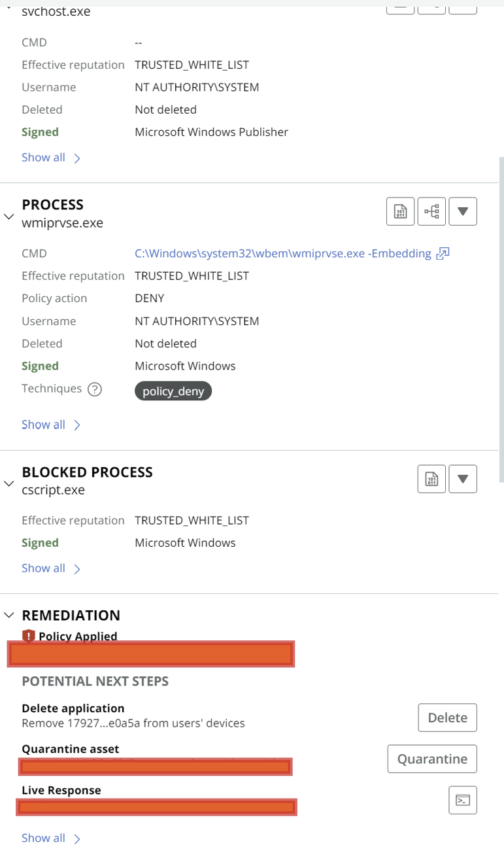Click the Techniques help question mark icon
This screenshot has width=504, height=851.
click(x=95, y=389)
